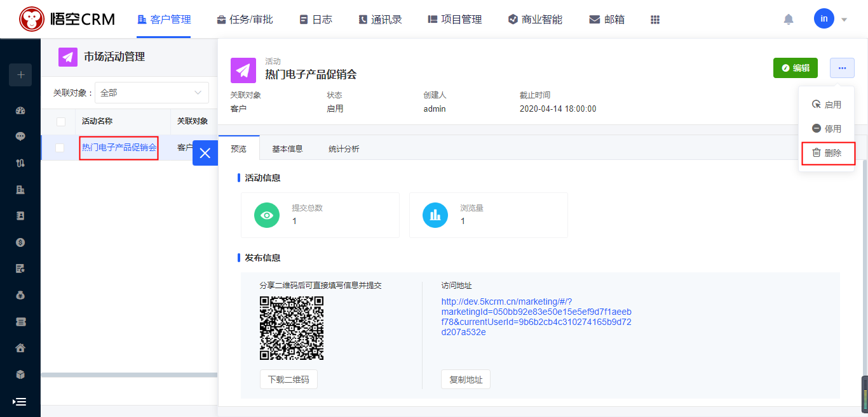868x417 pixels.
Task: Expand the user avatar dropdown arrow
Action: (x=844, y=20)
